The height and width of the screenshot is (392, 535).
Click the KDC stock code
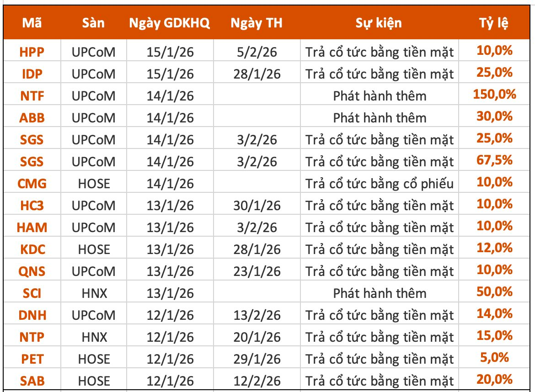pyautogui.click(x=32, y=249)
